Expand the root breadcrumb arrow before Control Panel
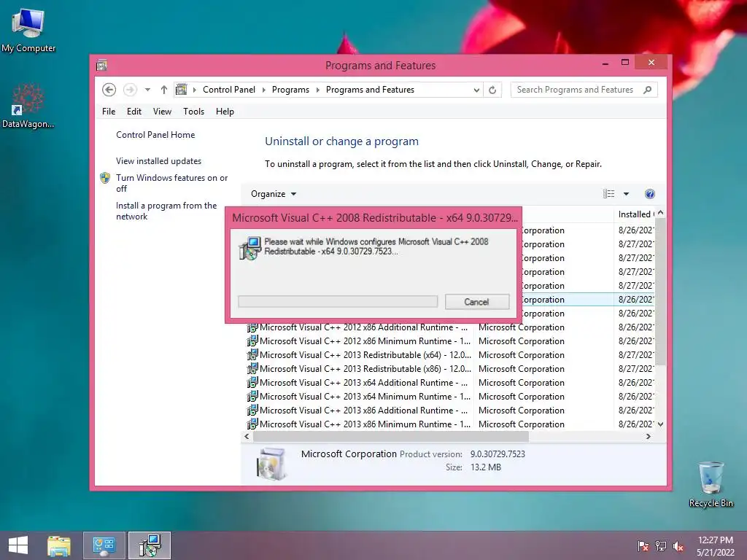This screenshot has height=560, width=747. pos(194,90)
